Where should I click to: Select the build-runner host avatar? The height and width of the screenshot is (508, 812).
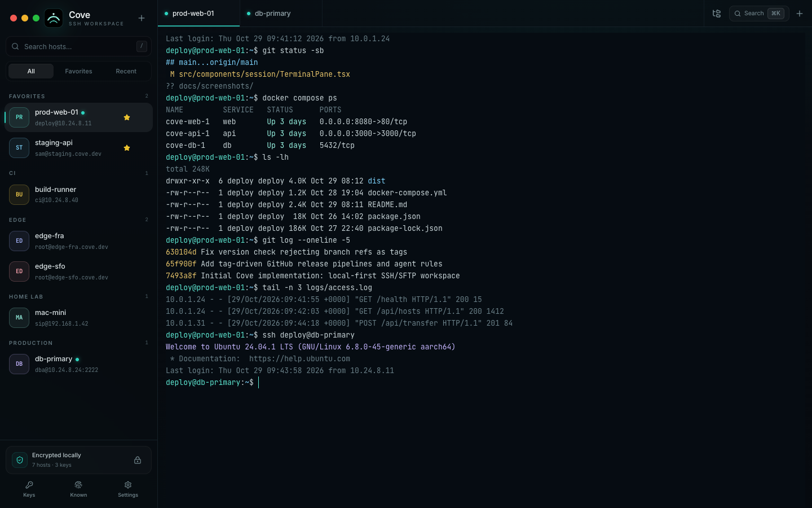click(x=19, y=195)
